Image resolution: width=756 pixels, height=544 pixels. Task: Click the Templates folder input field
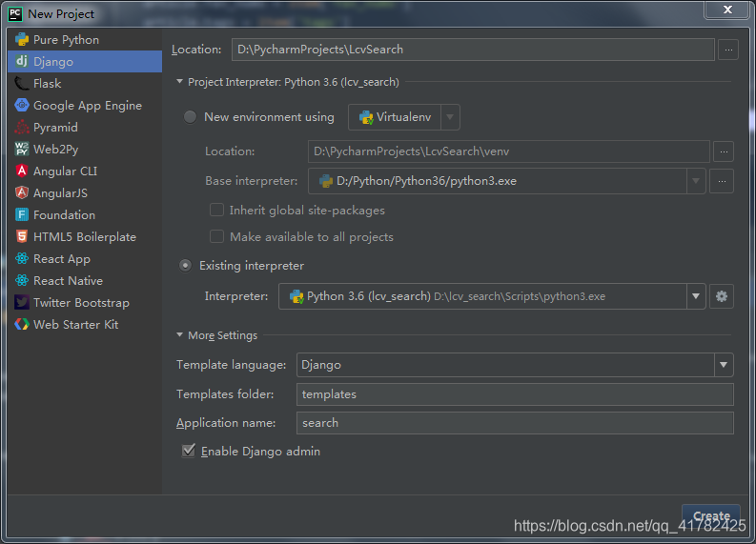(x=515, y=394)
